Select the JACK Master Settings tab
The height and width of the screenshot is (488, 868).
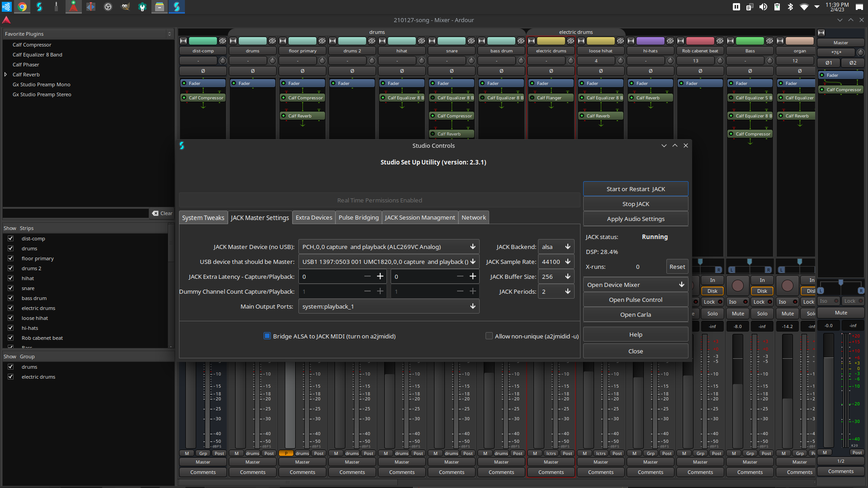(x=260, y=217)
